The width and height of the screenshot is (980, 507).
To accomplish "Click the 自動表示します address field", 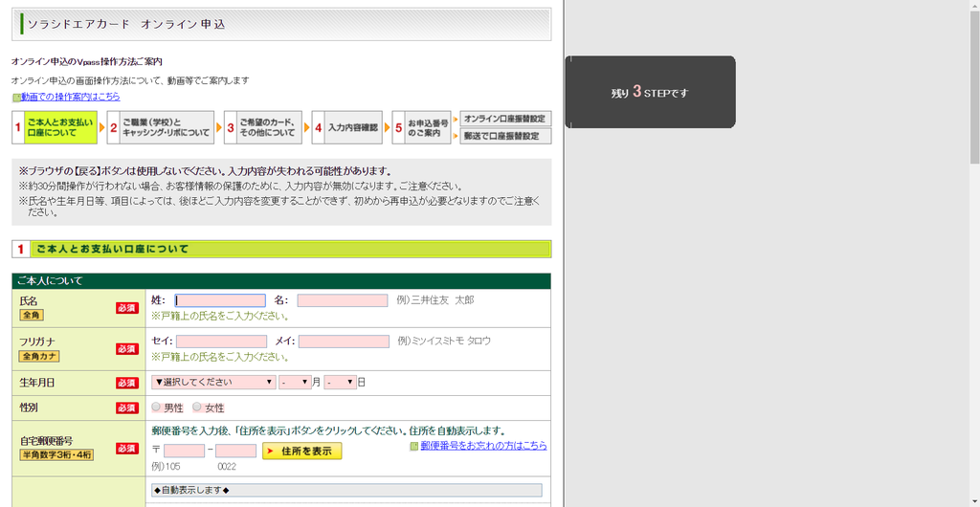I will pyautogui.click(x=346, y=490).
